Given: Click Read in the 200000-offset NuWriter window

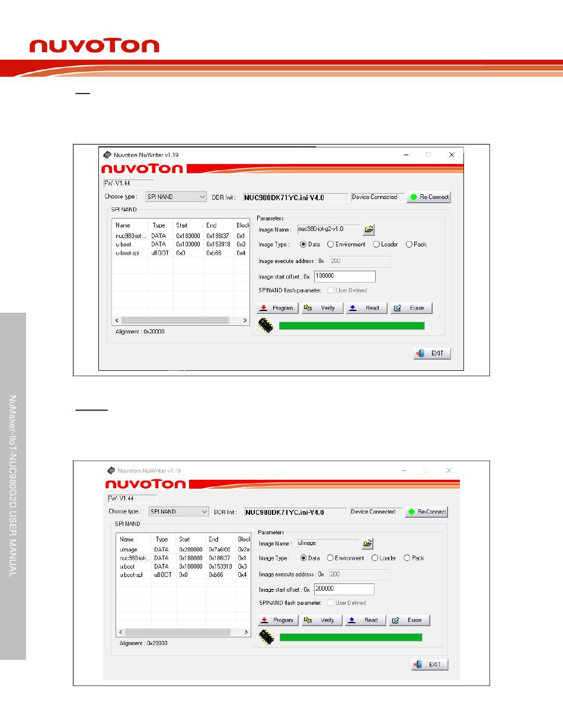Looking at the screenshot, I should pyautogui.click(x=366, y=620).
